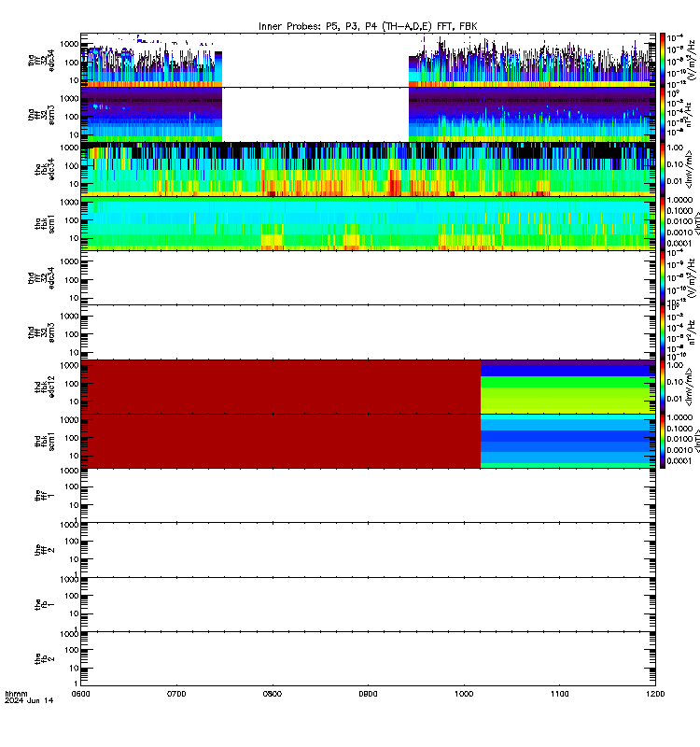
Task: Click the color bar beside thd fbk edc12
Action: pos(663,387)
